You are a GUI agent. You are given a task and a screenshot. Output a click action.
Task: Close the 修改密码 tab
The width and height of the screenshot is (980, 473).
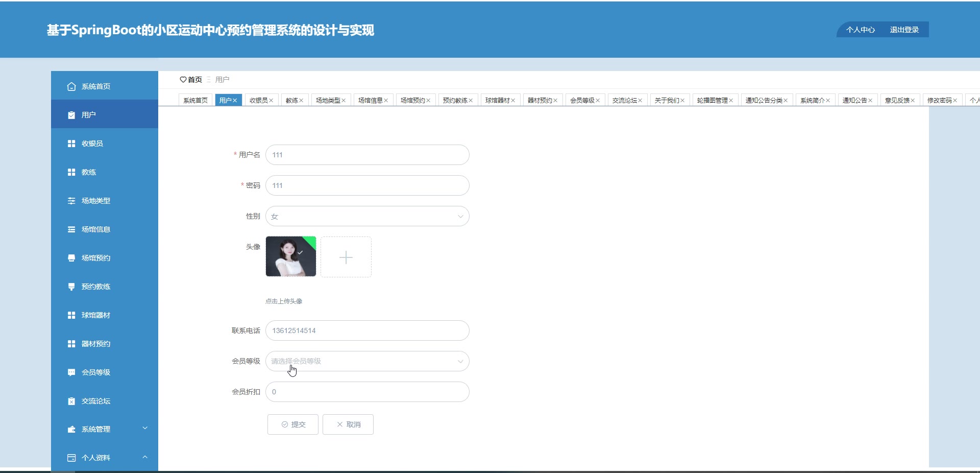click(955, 101)
